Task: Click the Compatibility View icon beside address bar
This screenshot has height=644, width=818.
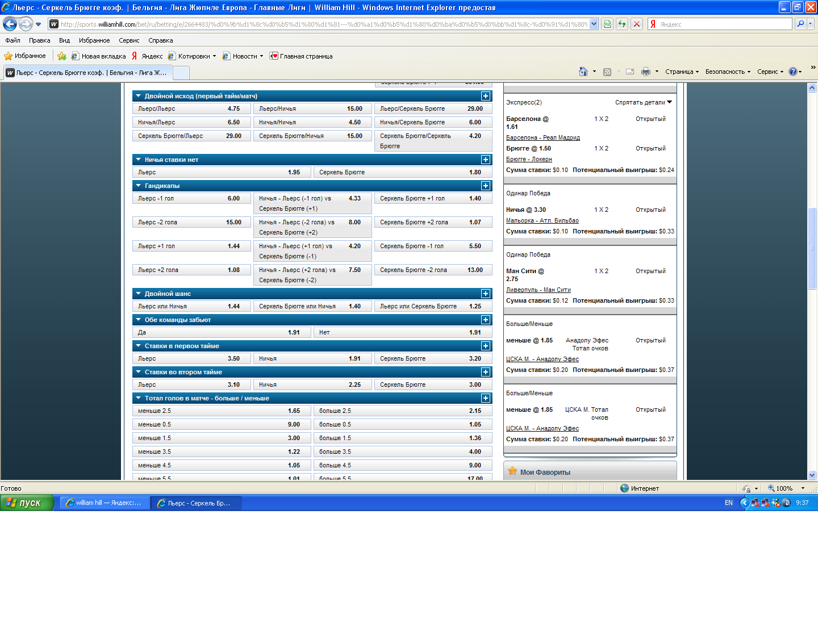Action: click(607, 24)
